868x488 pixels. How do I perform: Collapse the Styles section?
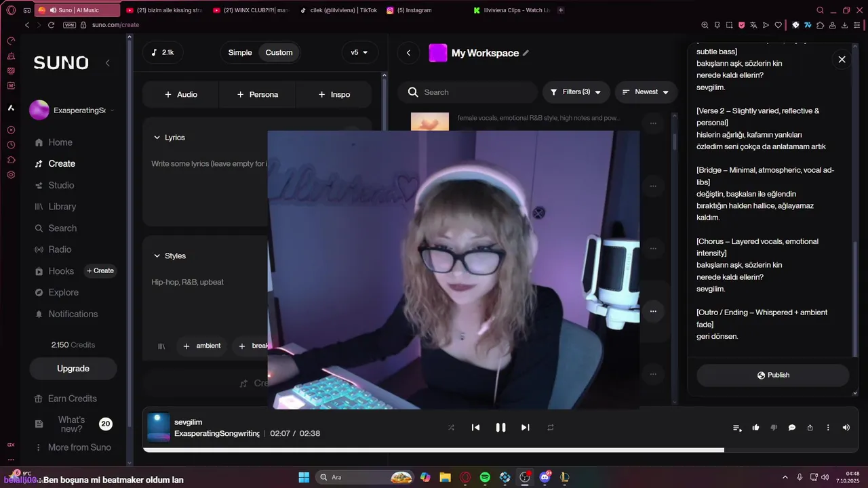coord(170,256)
